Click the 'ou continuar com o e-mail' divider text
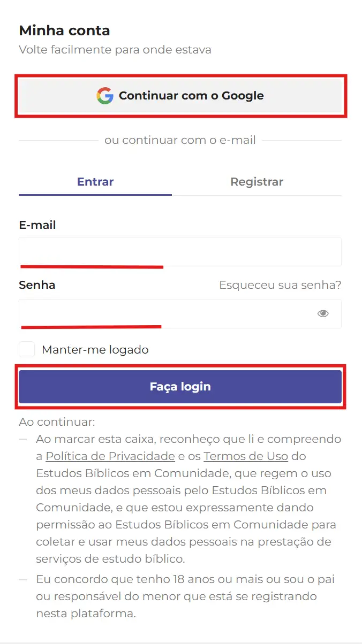Image resolution: width=362 pixels, height=644 pixels. [180, 141]
